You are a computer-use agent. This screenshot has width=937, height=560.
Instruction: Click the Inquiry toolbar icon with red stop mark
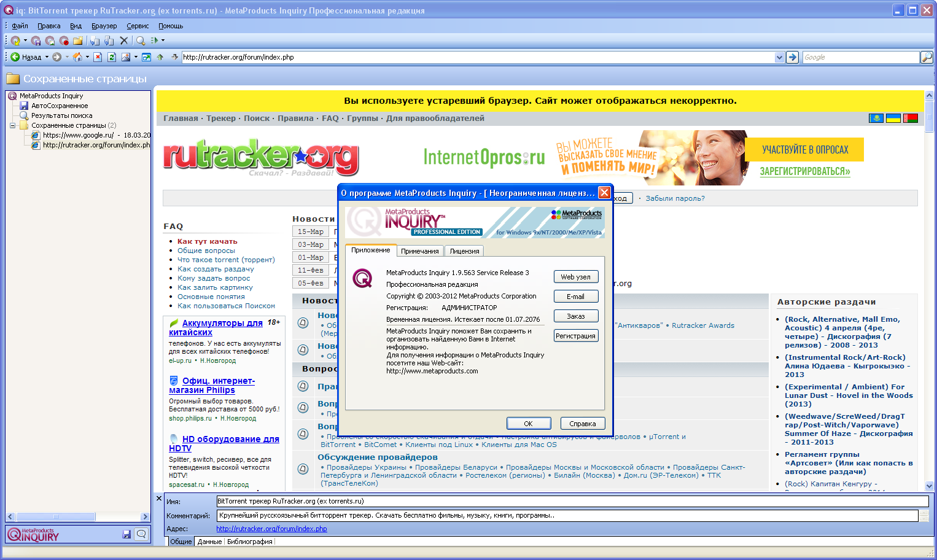click(64, 41)
